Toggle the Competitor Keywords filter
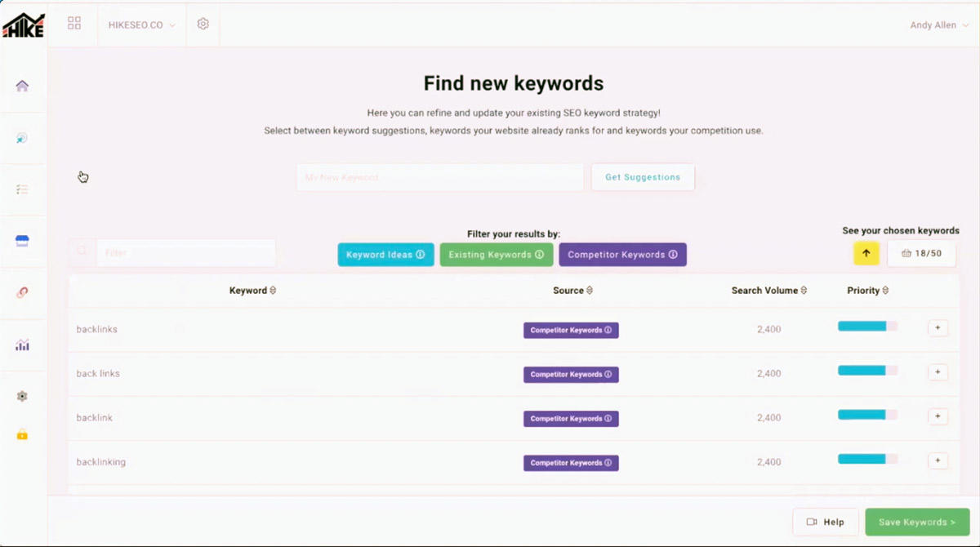This screenshot has width=980, height=547. [x=622, y=255]
